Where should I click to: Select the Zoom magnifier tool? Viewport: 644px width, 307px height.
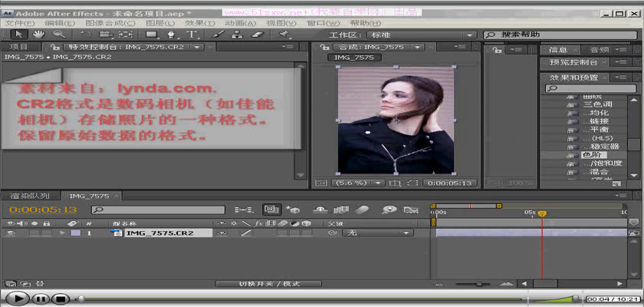coord(59,35)
